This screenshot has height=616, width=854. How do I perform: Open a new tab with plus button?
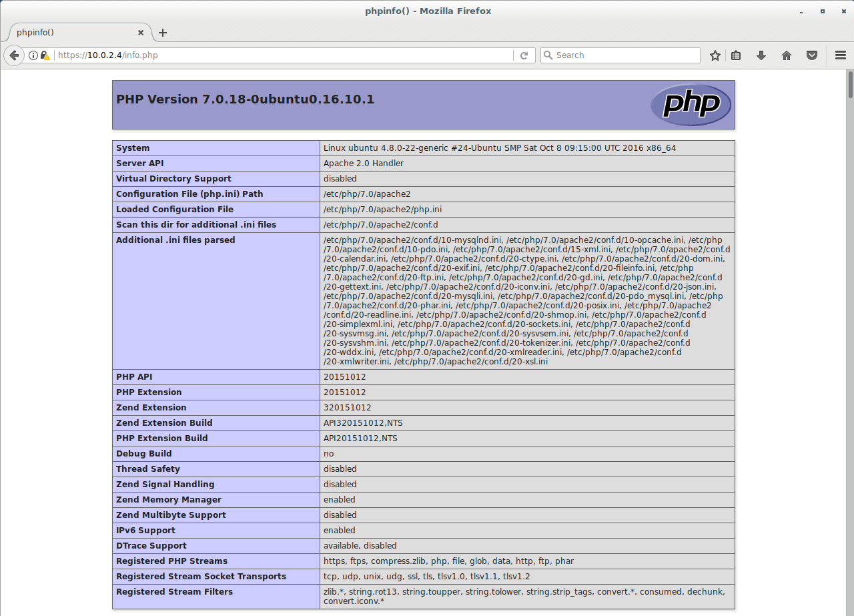pyautogui.click(x=163, y=33)
